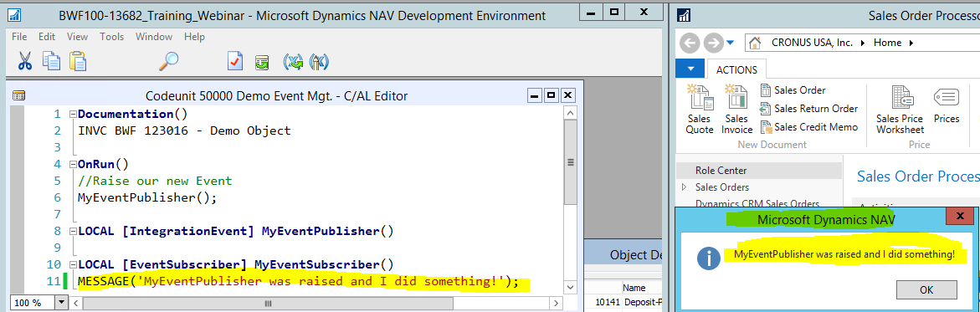
Task: Create a new Sales Invoice
Action: [x=736, y=109]
